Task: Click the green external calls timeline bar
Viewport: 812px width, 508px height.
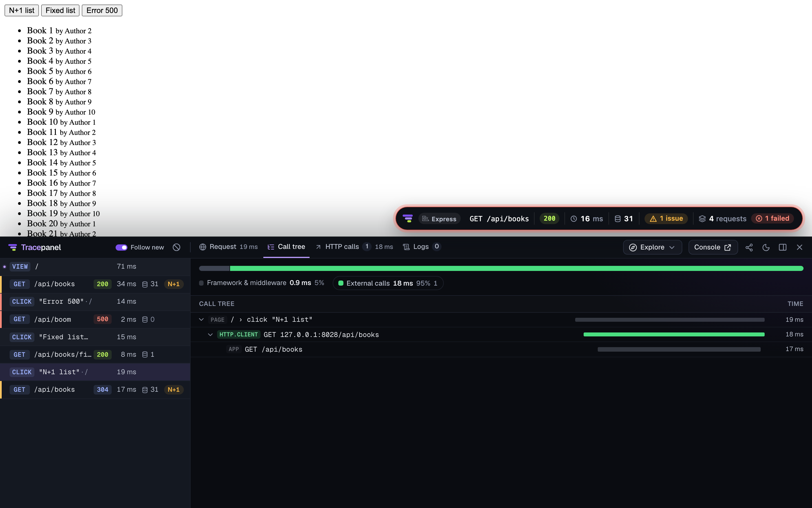Action: pos(517,268)
